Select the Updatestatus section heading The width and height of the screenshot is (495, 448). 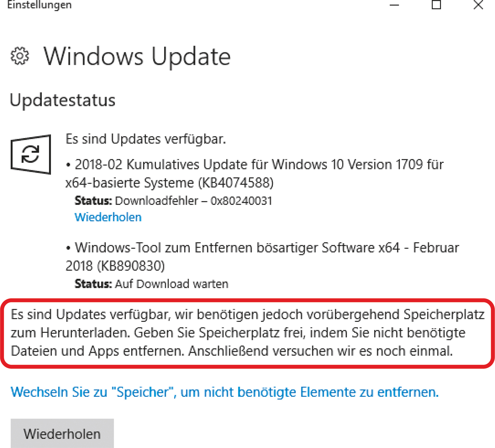tap(62, 100)
